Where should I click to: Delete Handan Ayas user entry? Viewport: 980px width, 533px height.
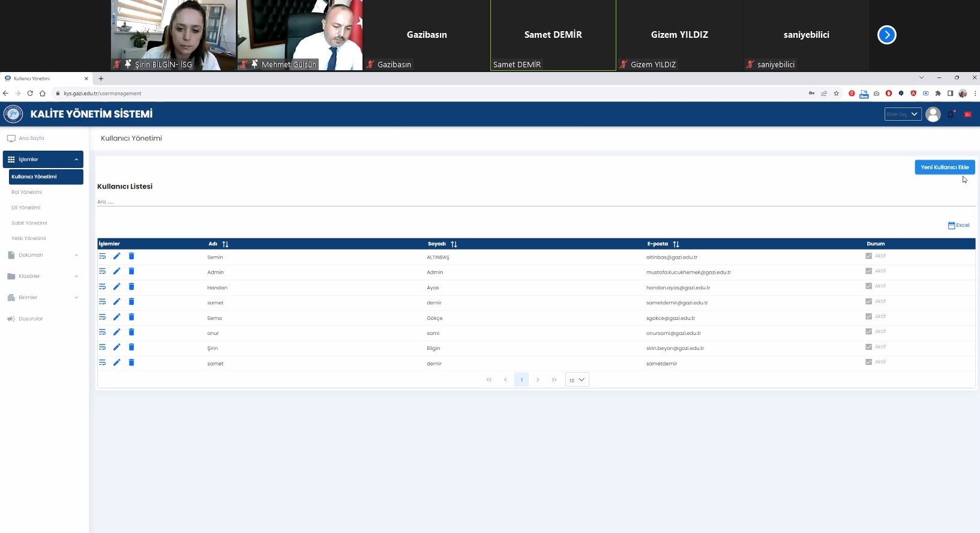(131, 287)
